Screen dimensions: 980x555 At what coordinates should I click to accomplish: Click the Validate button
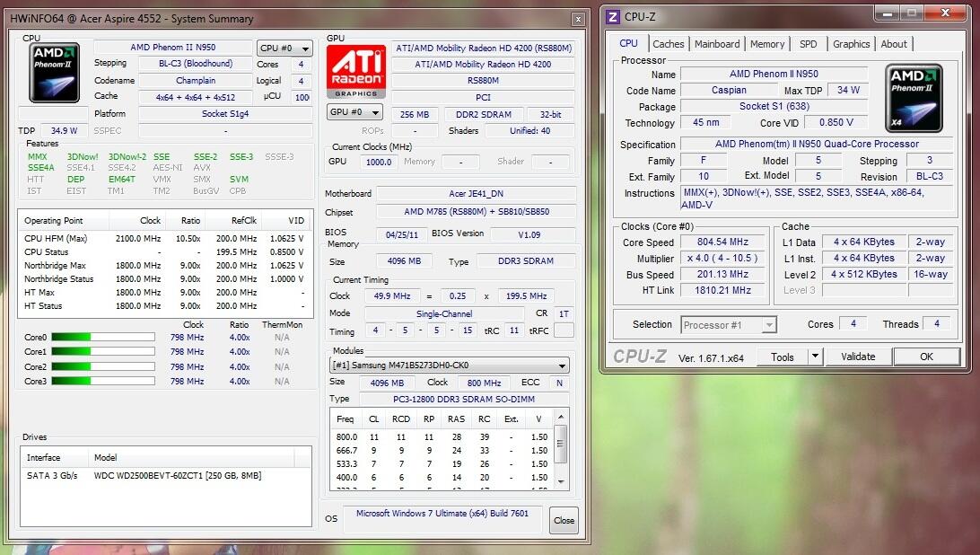click(x=858, y=357)
